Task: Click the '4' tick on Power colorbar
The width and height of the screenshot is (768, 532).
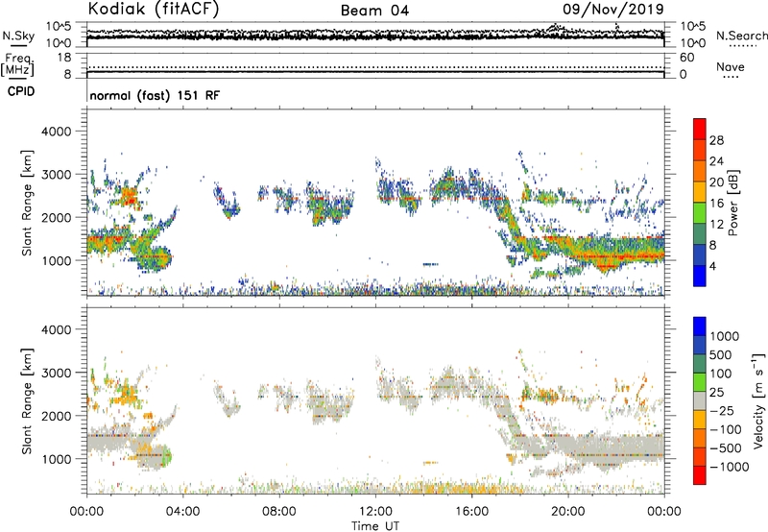Action: pos(712,267)
